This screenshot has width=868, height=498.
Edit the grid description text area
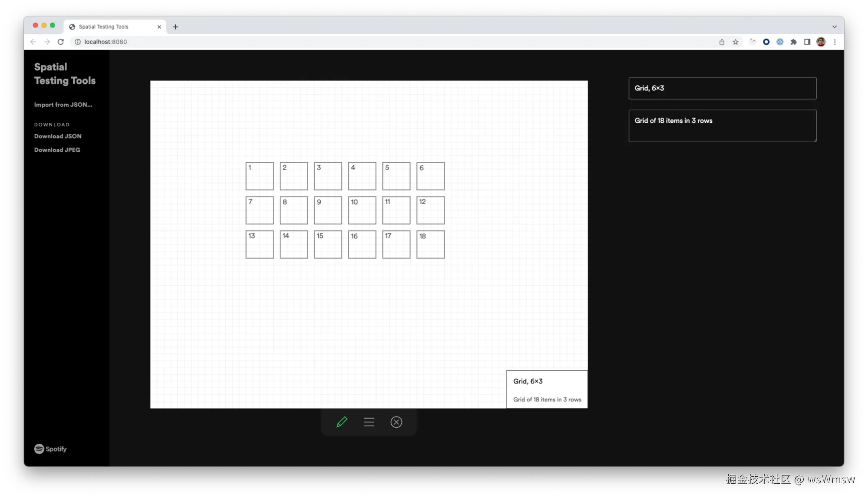click(x=722, y=126)
